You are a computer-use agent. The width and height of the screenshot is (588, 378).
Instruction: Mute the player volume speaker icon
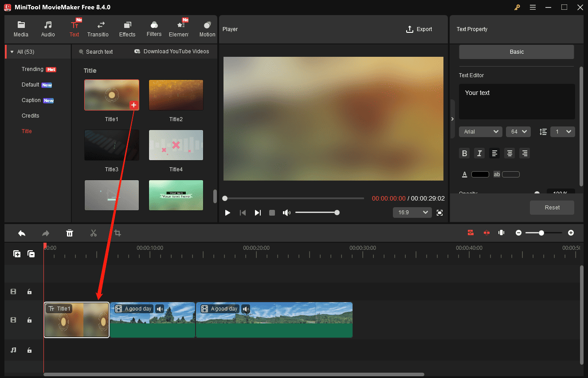coord(287,213)
